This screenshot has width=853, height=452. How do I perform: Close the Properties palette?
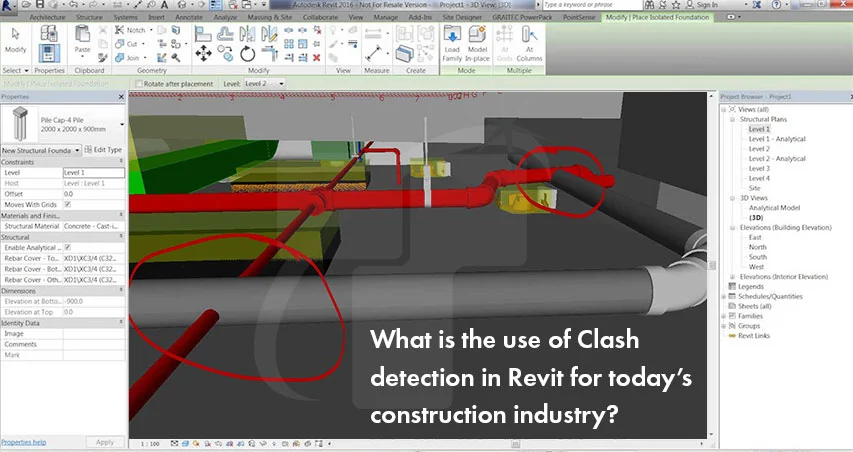point(121,97)
